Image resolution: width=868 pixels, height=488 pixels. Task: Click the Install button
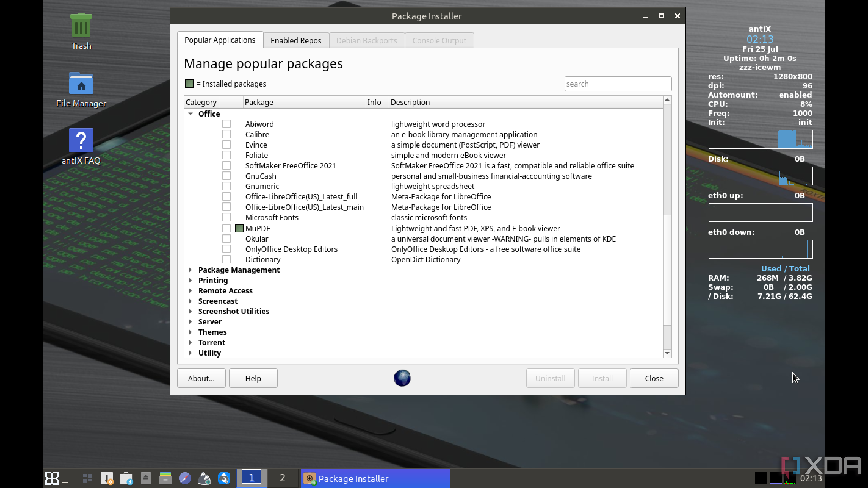pos(602,378)
